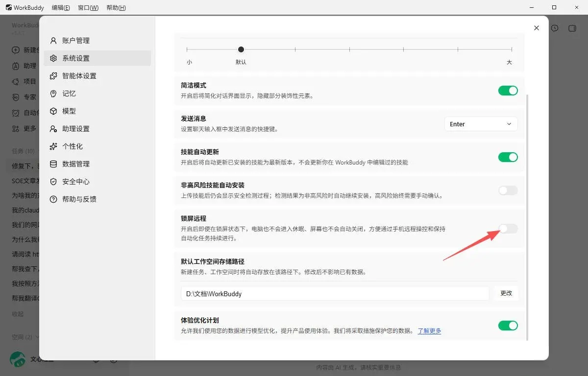The width and height of the screenshot is (588, 376).
Task: Switch to the 数据管理 settings tab
Action: [98, 164]
